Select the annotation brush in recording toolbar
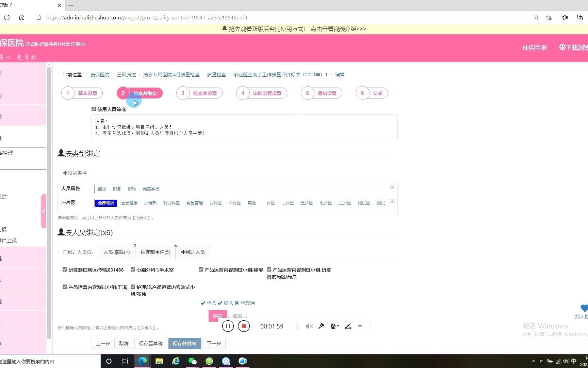Screen dimensions: 588x368 348,326
